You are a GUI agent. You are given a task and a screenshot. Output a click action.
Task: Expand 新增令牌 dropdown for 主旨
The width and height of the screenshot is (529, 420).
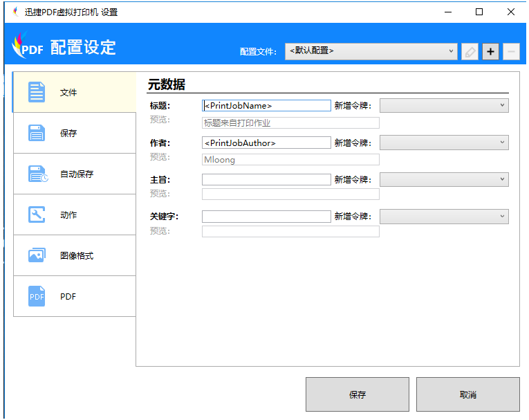click(x=444, y=179)
